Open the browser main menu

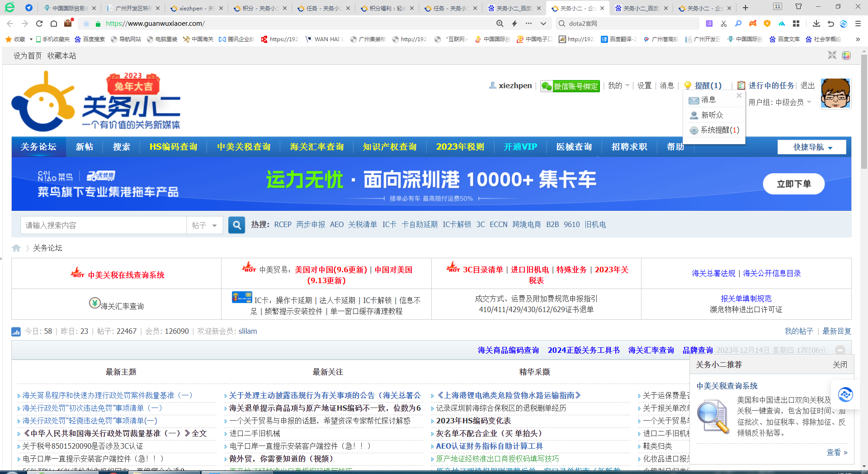(x=858, y=24)
